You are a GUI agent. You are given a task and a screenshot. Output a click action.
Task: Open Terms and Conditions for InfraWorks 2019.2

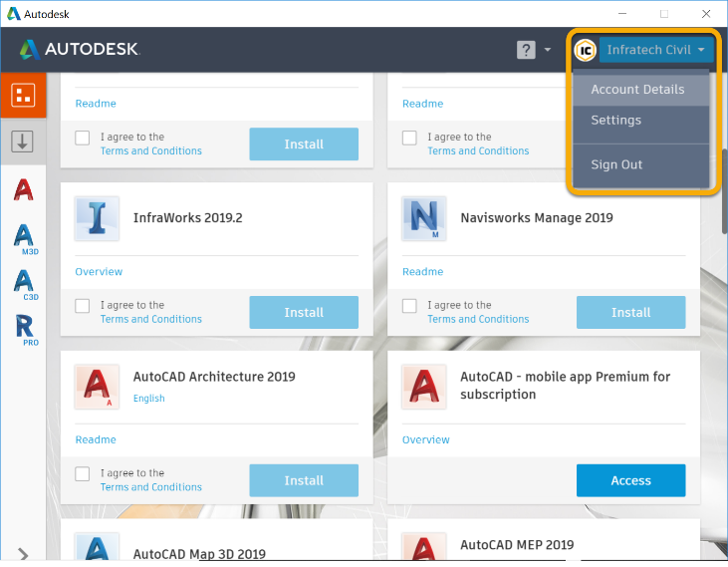[x=151, y=319]
